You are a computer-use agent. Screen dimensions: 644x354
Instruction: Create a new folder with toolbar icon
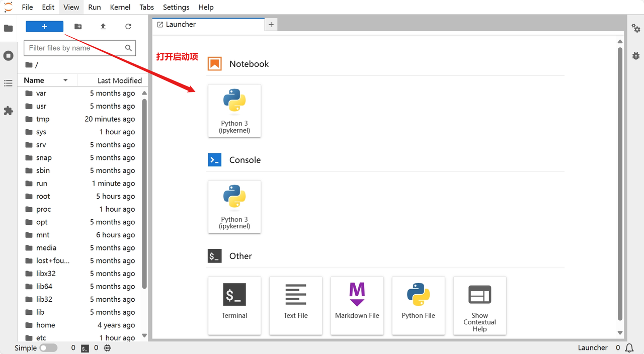78,27
